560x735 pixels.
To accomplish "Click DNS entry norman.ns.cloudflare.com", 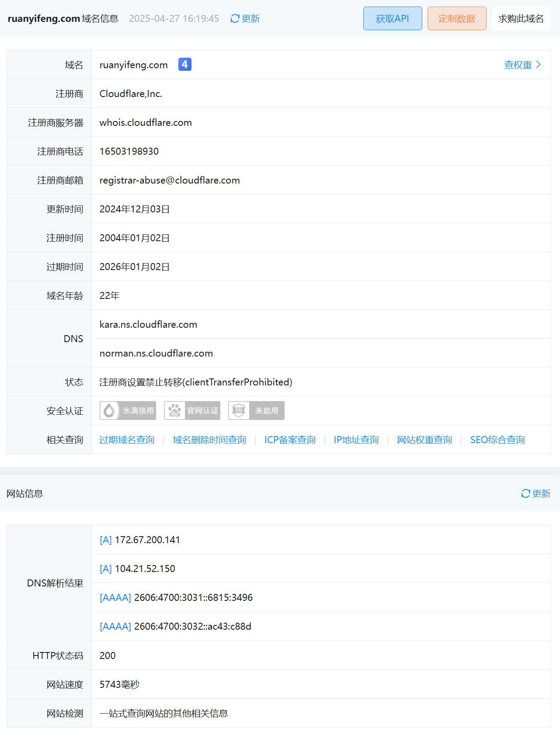I will pos(156,353).
